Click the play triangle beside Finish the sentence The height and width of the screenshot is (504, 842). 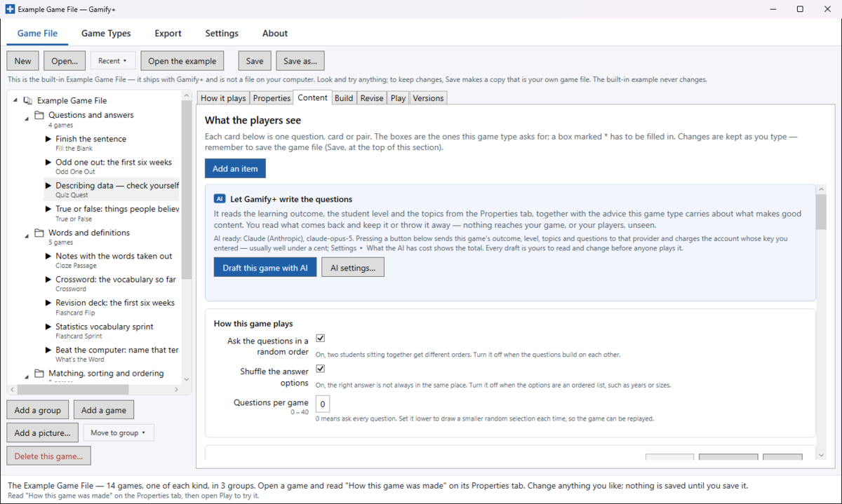(x=48, y=139)
